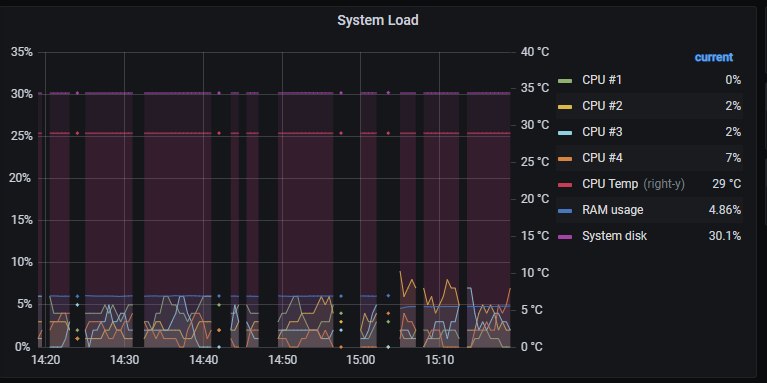Click the 7% value for CPU #4

tap(733, 158)
